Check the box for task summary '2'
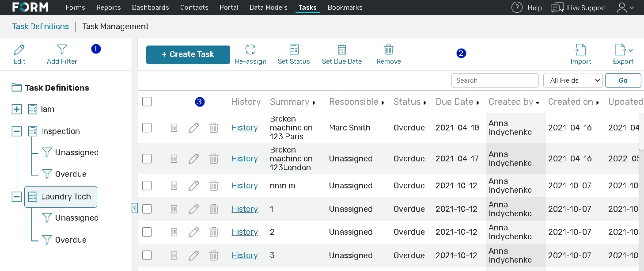The width and height of the screenshot is (644, 271). pyautogui.click(x=147, y=232)
